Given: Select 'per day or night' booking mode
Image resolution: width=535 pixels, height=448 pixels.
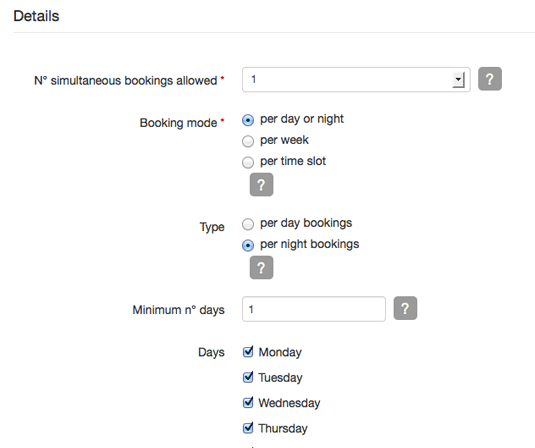Looking at the screenshot, I should 248,120.
